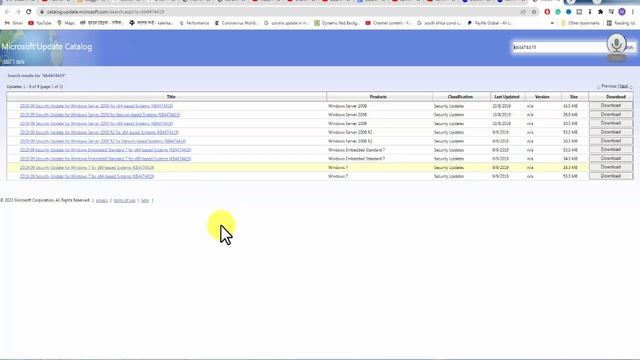Download Server 2008 R2 Itanium update
640x360 pixels.
click(611, 141)
